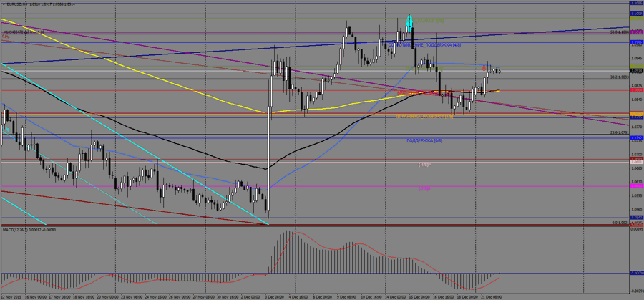Click the current price tag 1.0914
The image size is (644, 300).
pyautogui.click(x=636, y=71)
